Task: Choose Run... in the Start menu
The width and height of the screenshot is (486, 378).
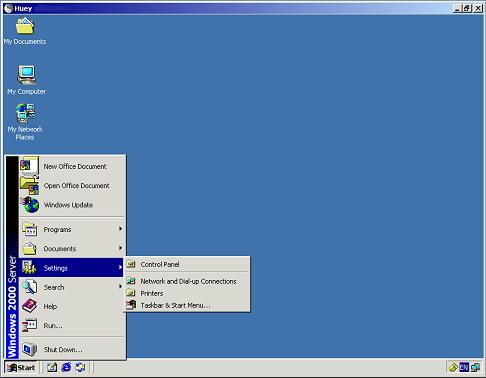Action: pos(72,326)
